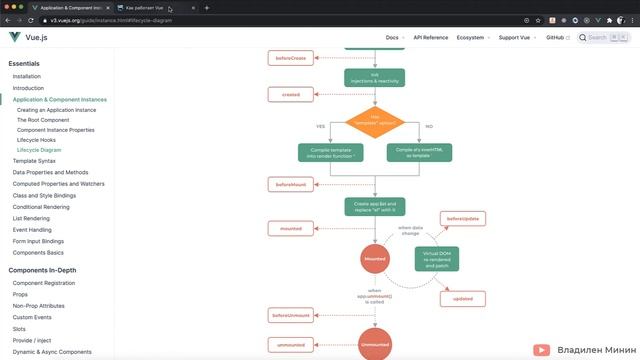Open Custom Events page

pos(32,317)
